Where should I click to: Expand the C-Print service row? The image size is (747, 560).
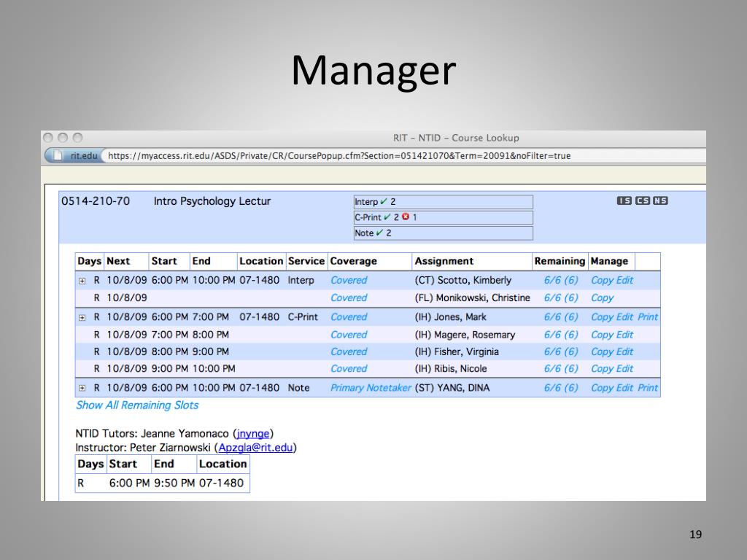click(82, 318)
